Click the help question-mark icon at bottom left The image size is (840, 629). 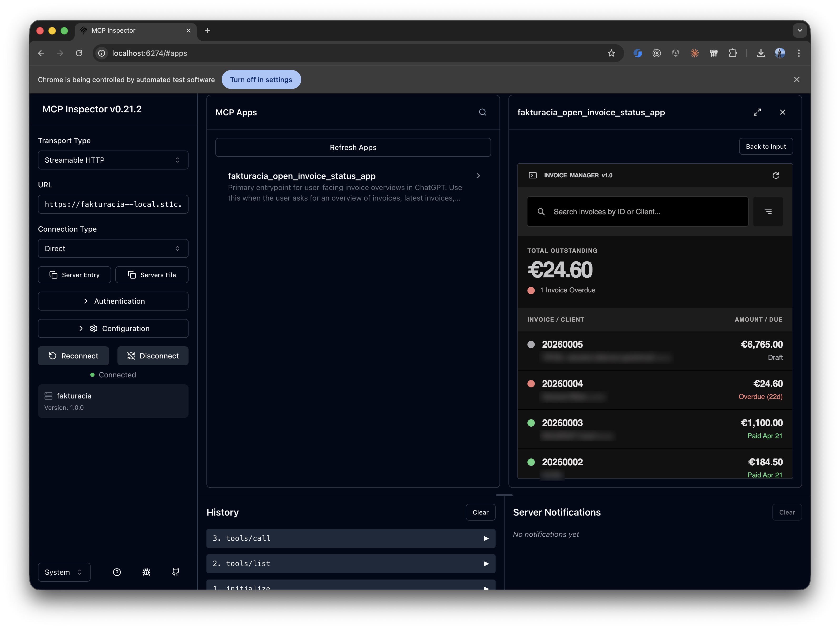117,572
